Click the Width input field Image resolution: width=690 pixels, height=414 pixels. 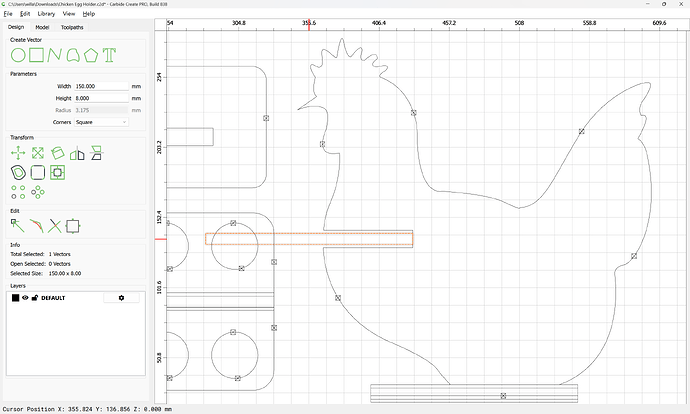[x=100, y=87]
